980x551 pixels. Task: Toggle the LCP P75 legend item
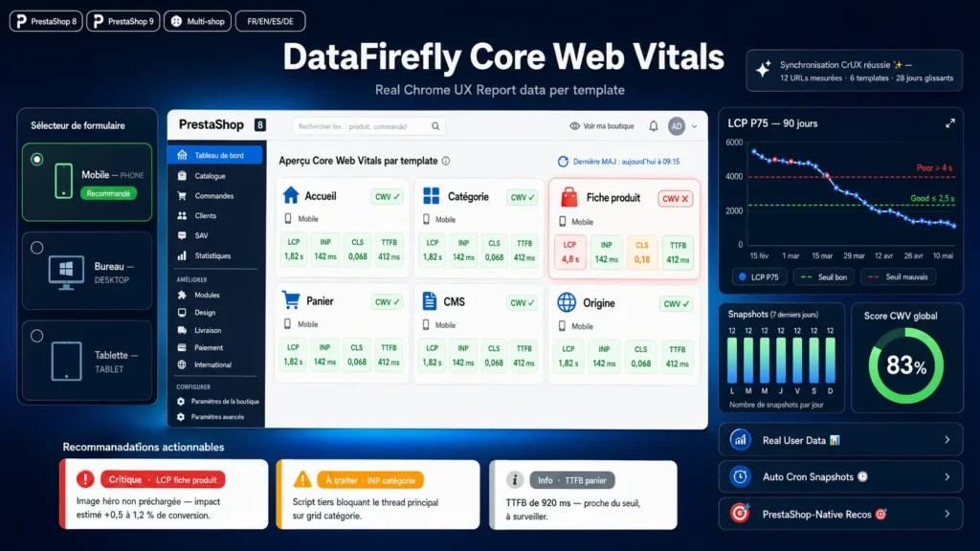click(759, 276)
